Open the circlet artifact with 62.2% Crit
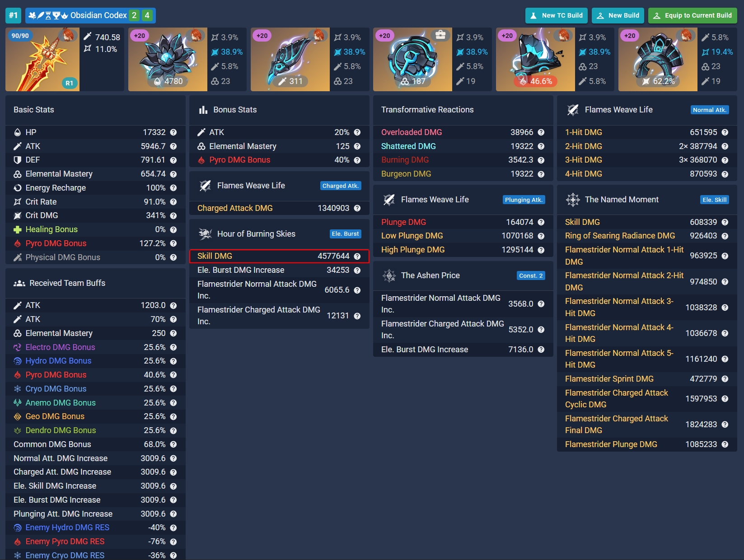Screen dimensions: 744x560 (x=658, y=59)
